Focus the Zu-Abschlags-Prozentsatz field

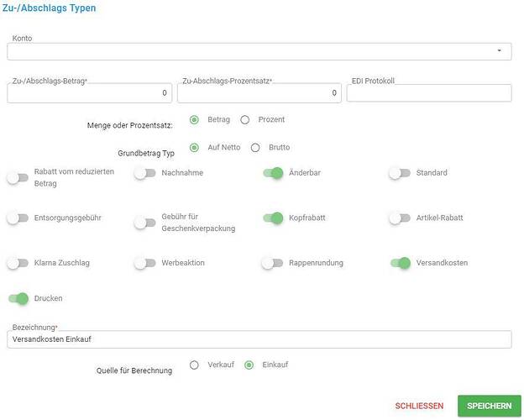pyautogui.click(x=259, y=93)
